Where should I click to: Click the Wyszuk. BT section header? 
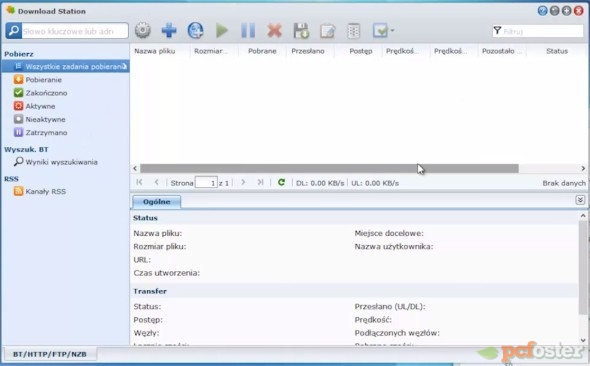26,149
